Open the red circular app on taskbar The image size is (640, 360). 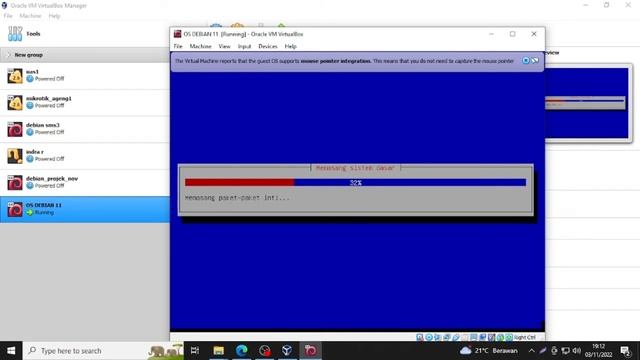coord(264,351)
